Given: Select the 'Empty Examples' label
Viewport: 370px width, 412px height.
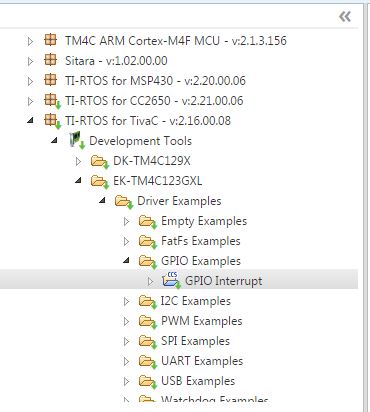Looking at the screenshot, I should (204, 221).
